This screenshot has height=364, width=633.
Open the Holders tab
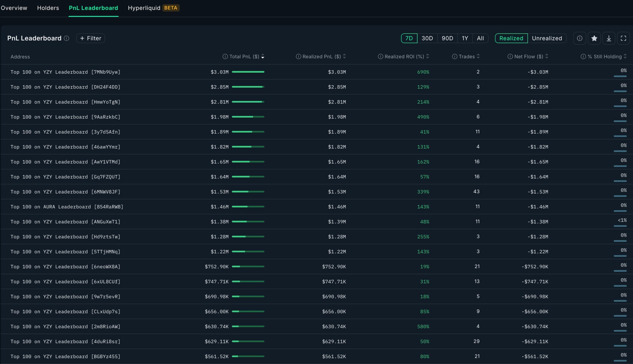pos(48,8)
